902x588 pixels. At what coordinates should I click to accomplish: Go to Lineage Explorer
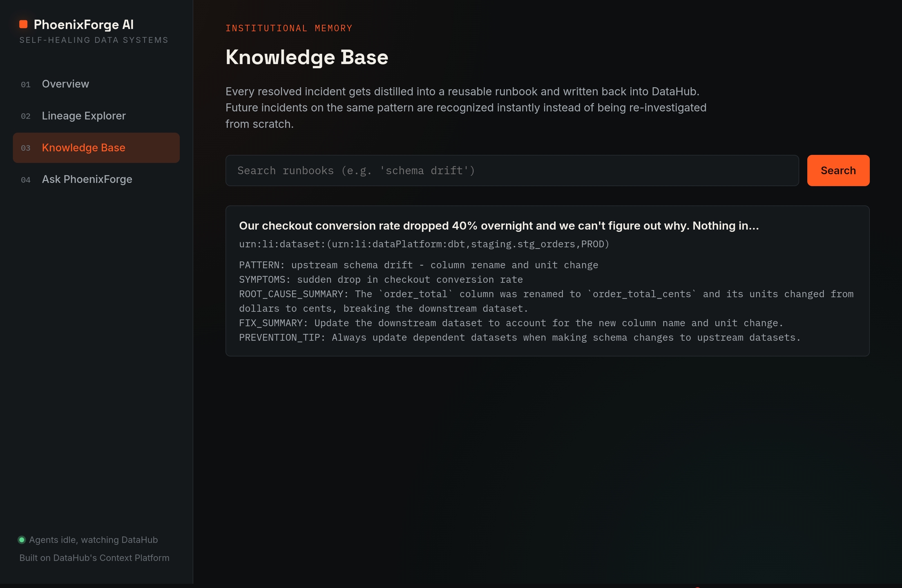(96, 116)
